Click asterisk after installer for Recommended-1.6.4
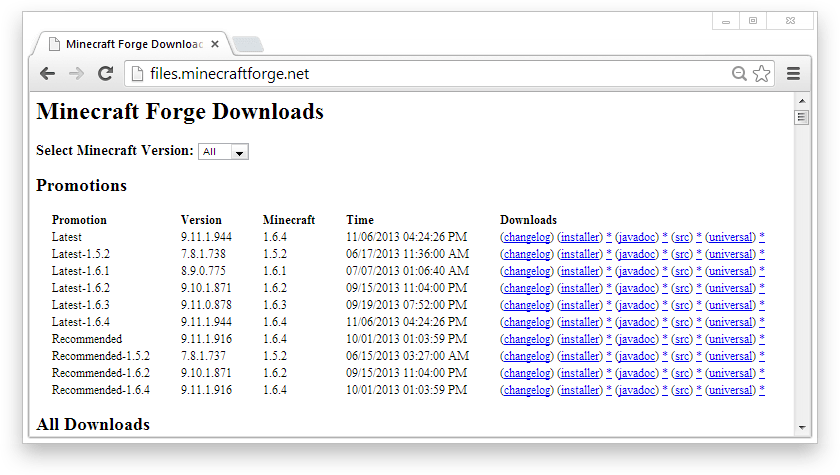The height and width of the screenshot is (475, 840). pyautogui.click(x=609, y=390)
